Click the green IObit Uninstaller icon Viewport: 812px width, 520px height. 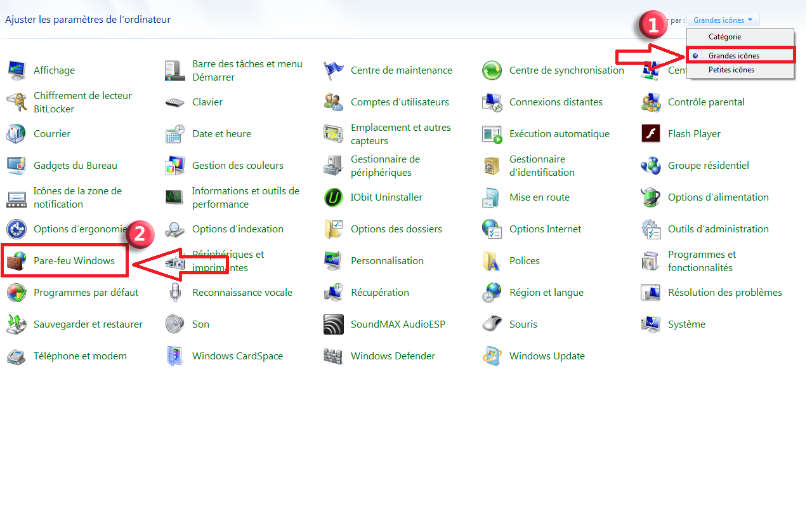[333, 197]
